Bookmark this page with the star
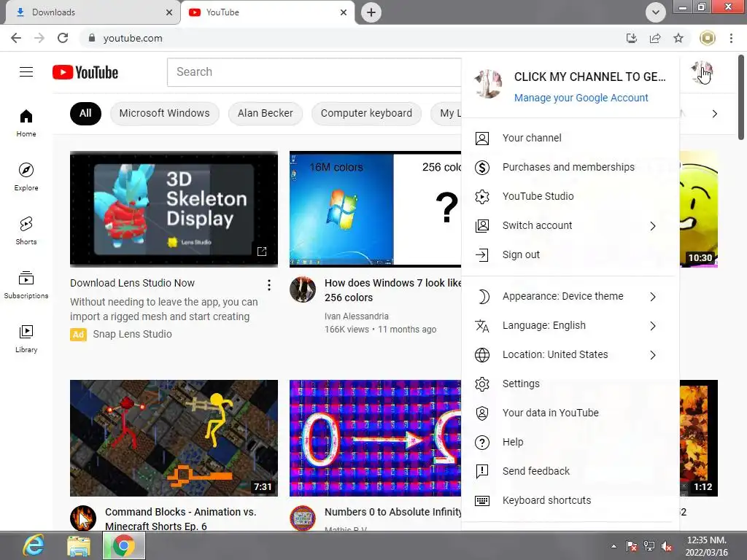This screenshot has width=747, height=560. [678, 38]
